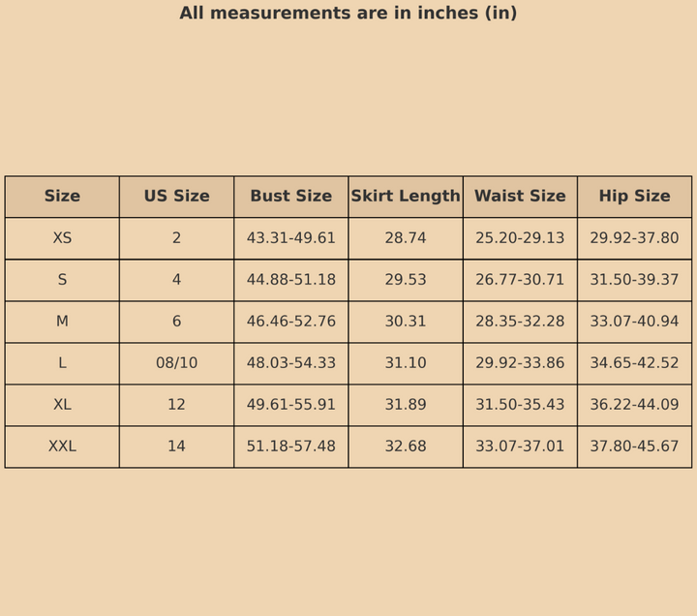Select the M size cell
Viewport: 697px width, 616px height.
pos(62,322)
